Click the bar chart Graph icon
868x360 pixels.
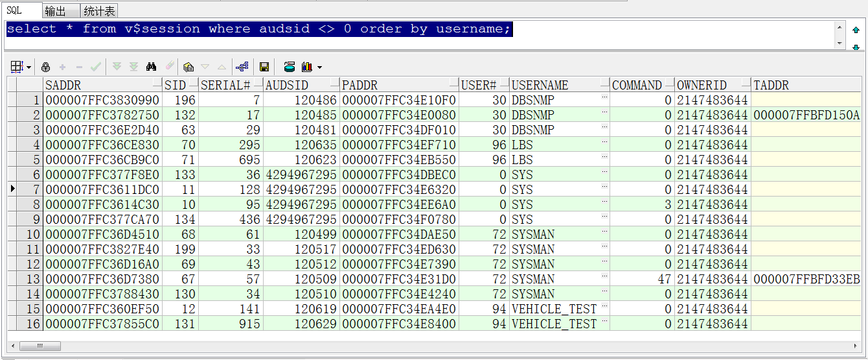307,67
